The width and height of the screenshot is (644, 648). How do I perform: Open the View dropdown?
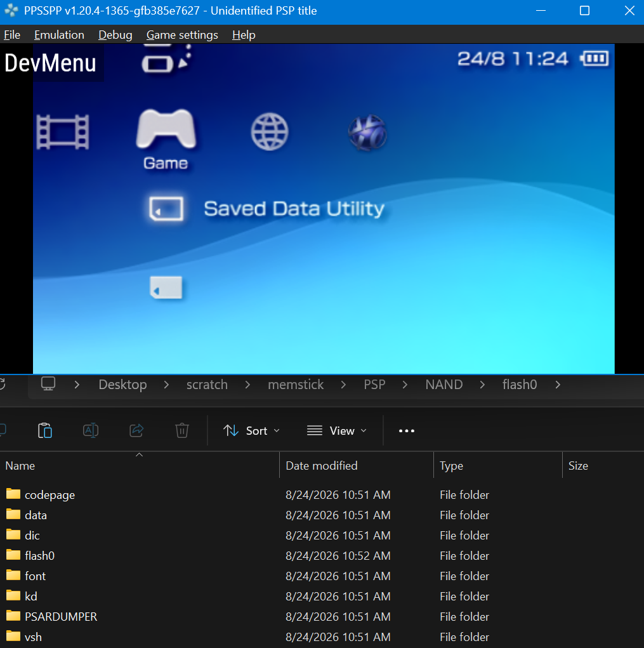[337, 430]
